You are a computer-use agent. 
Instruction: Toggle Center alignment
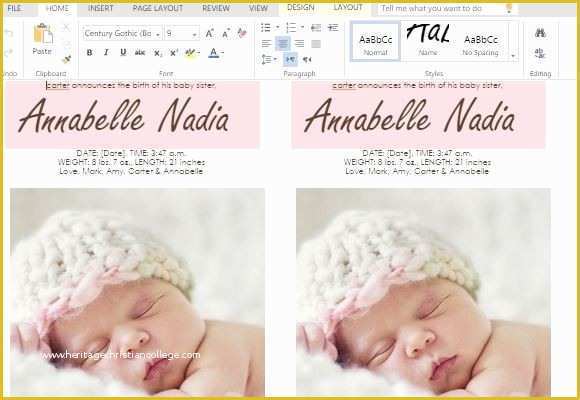pos(283,44)
